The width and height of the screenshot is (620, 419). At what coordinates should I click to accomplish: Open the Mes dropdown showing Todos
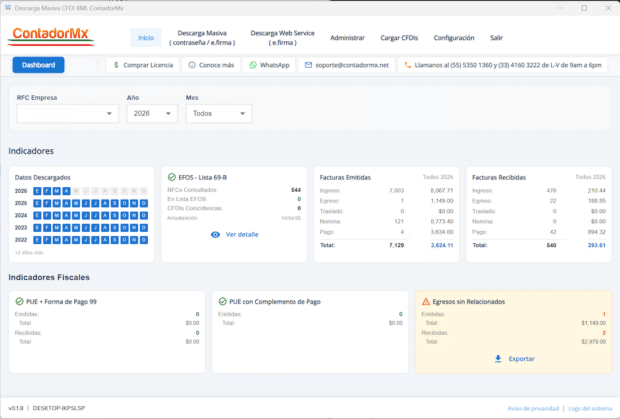pos(219,113)
